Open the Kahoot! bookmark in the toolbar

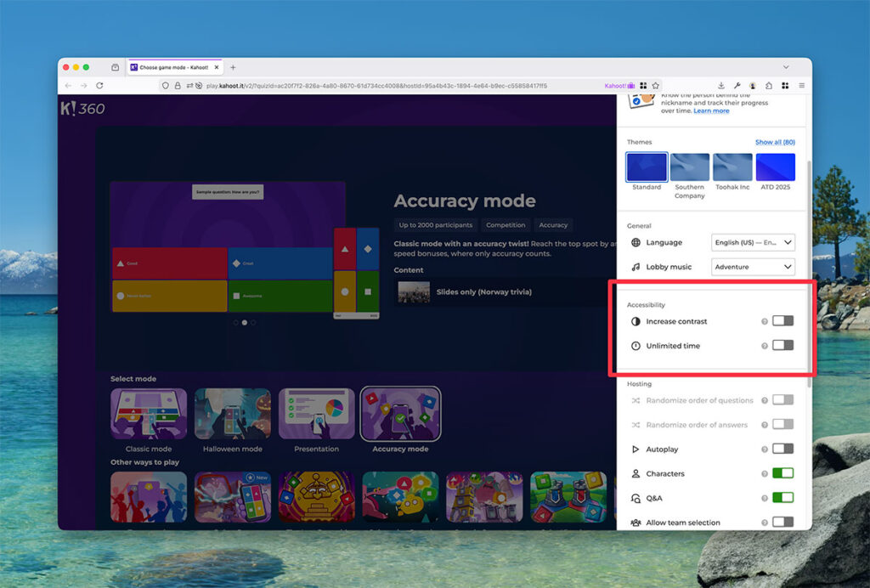pyautogui.click(x=619, y=85)
